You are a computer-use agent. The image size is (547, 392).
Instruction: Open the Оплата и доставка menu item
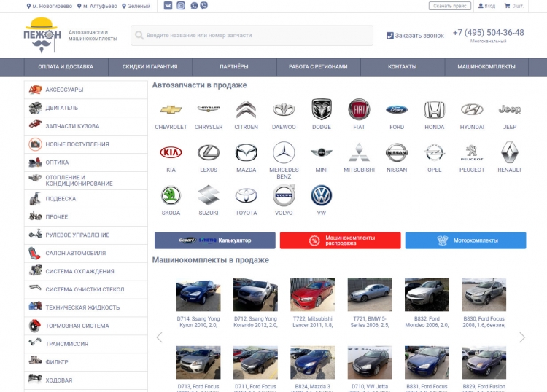pyautogui.click(x=66, y=67)
